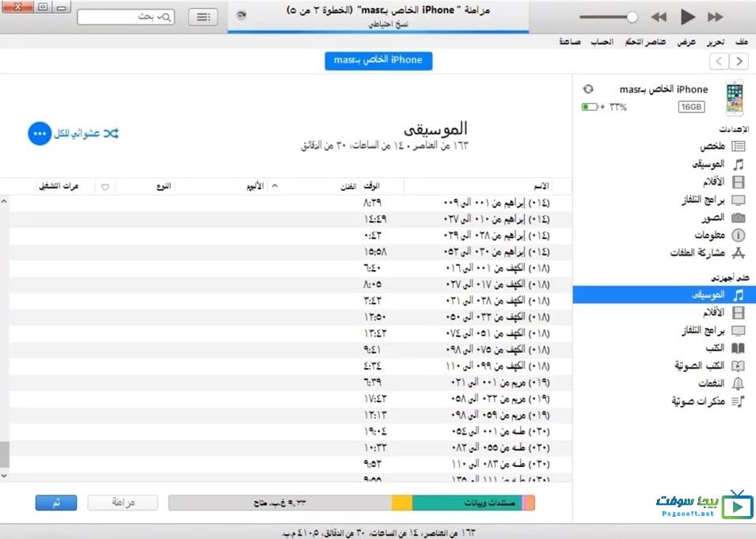Click the teal مستندات وبيانات storage segment
The image size is (756, 539).
pos(467,503)
